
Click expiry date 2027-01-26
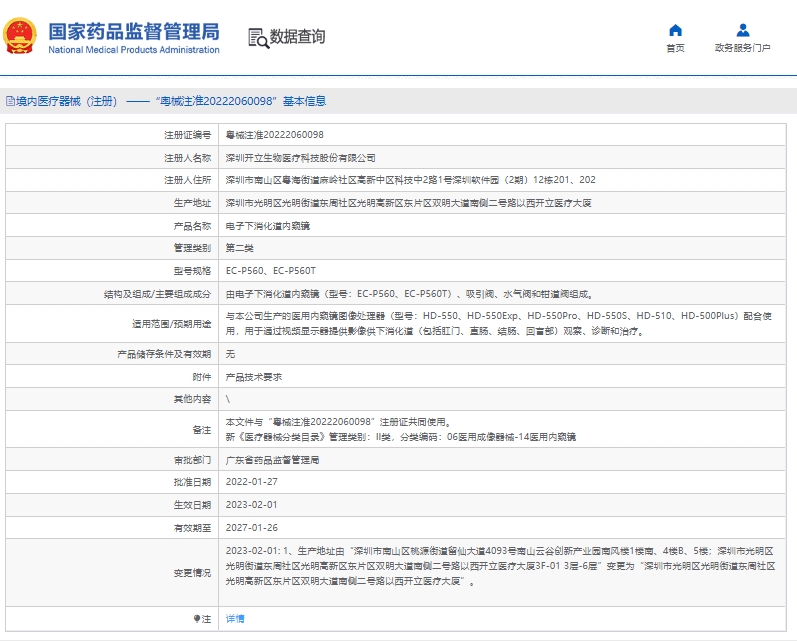(x=252, y=528)
